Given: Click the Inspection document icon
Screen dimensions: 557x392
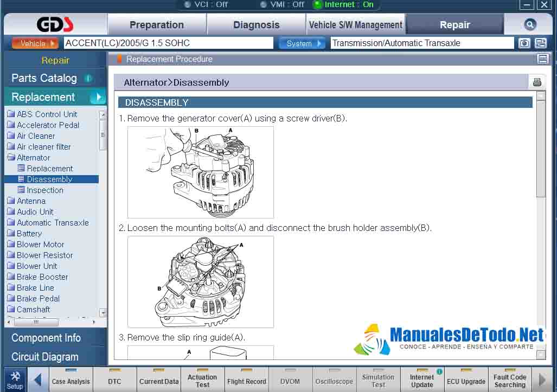Looking at the screenshot, I should pyautogui.click(x=21, y=190).
